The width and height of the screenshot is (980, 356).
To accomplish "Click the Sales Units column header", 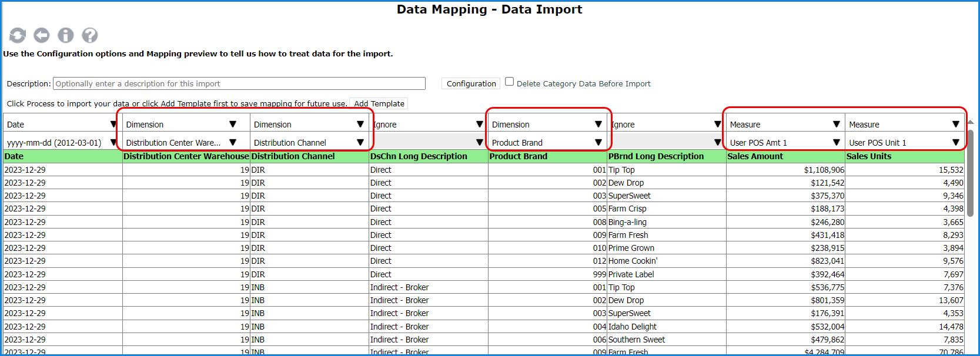I will (x=905, y=156).
